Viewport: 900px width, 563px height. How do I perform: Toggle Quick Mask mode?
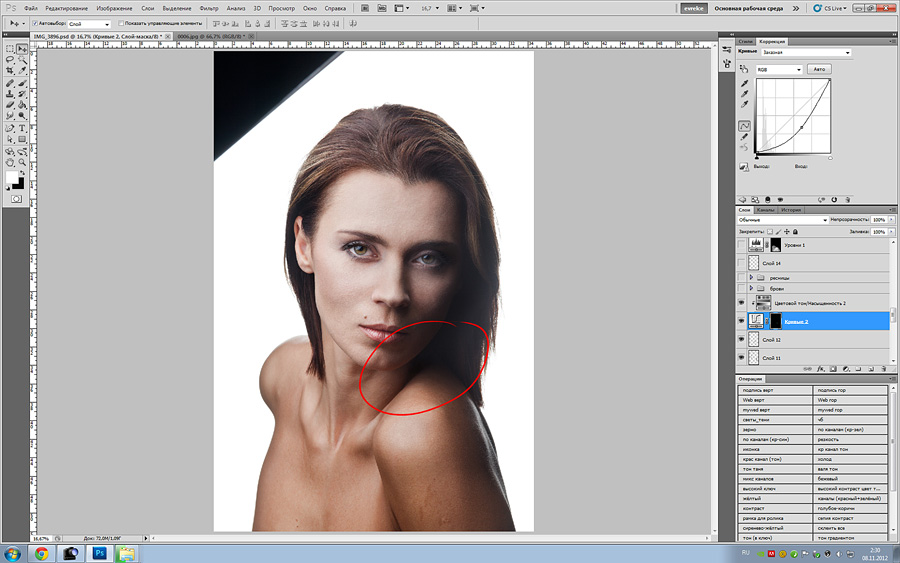16,199
